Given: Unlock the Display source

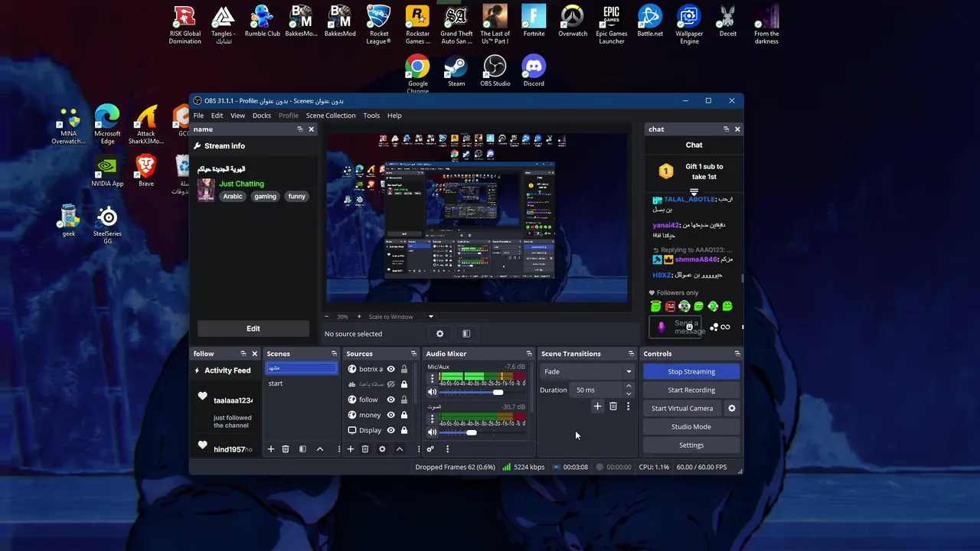Looking at the screenshot, I should click(404, 430).
